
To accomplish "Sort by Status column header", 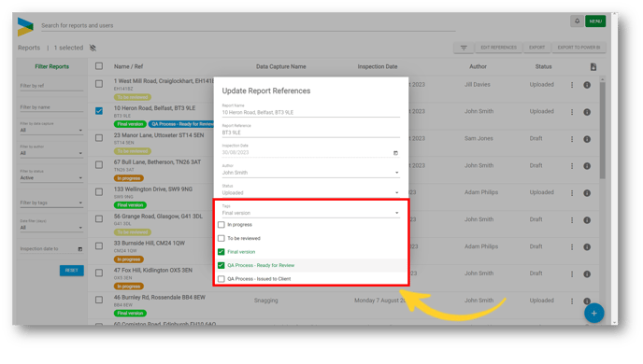I will pyautogui.click(x=543, y=67).
